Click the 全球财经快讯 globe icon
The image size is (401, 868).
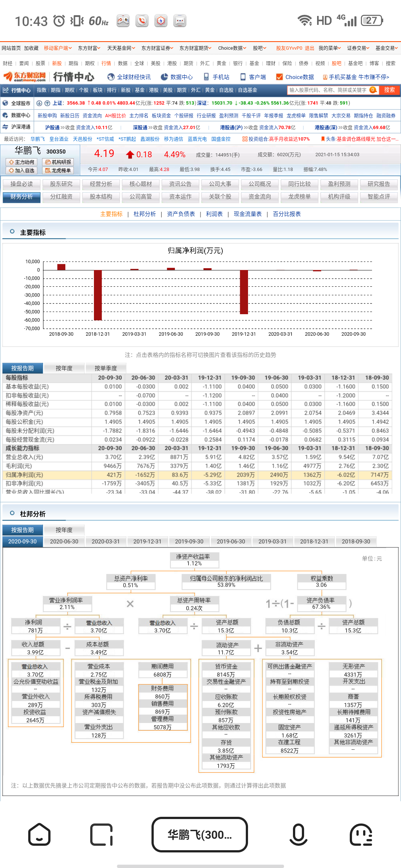(x=111, y=77)
